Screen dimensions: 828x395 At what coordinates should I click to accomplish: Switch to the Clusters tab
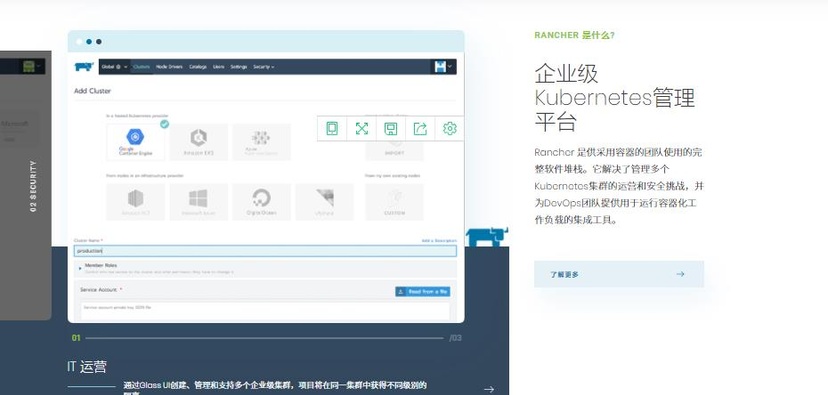coord(142,67)
